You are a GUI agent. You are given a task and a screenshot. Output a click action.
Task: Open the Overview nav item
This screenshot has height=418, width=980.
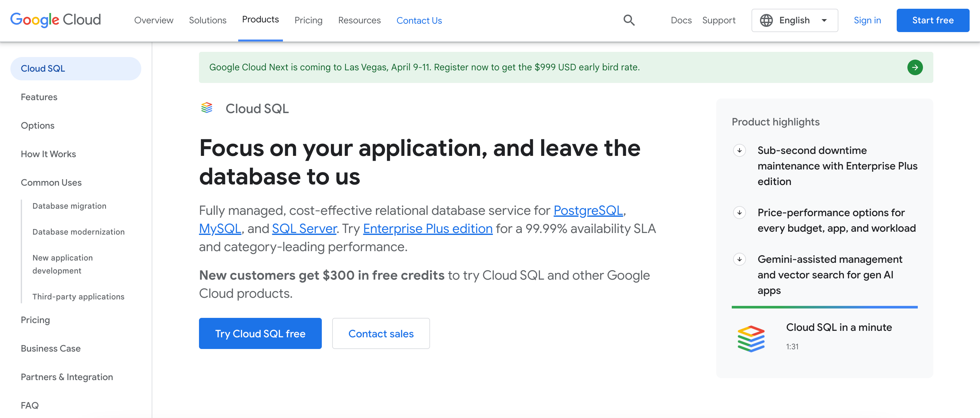154,20
